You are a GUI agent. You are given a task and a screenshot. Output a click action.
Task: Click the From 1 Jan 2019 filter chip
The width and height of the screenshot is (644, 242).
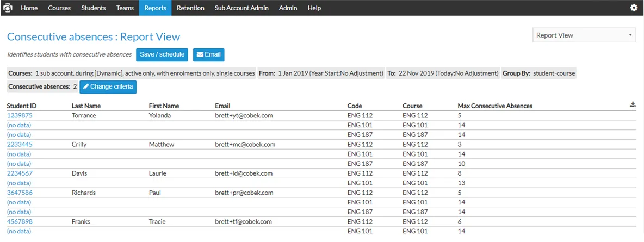pyautogui.click(x=321, y=73)
